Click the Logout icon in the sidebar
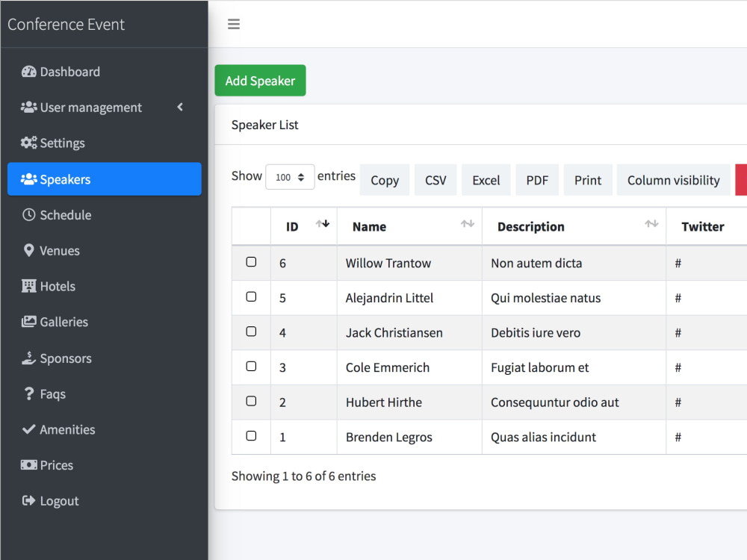This screenshot has height=560, width=747. point(28,500)
